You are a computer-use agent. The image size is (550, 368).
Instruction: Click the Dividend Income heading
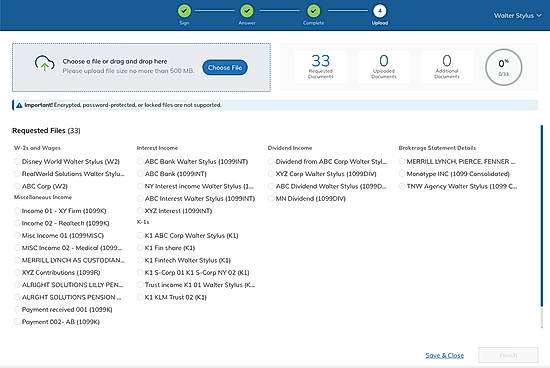pyautogui.click(x=290, y=148)
